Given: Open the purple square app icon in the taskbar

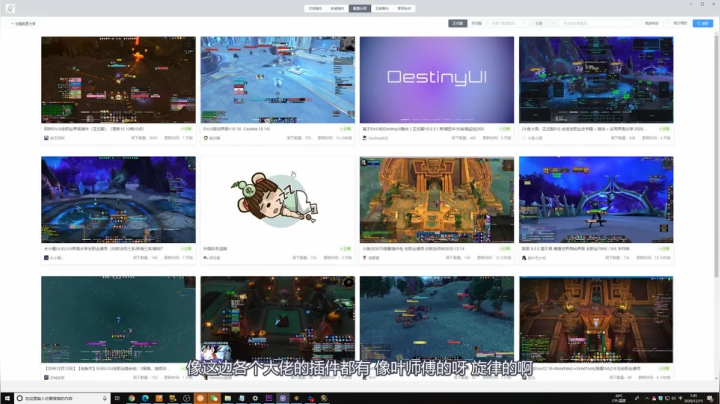Looking at the screenshot, I should 269,398.
